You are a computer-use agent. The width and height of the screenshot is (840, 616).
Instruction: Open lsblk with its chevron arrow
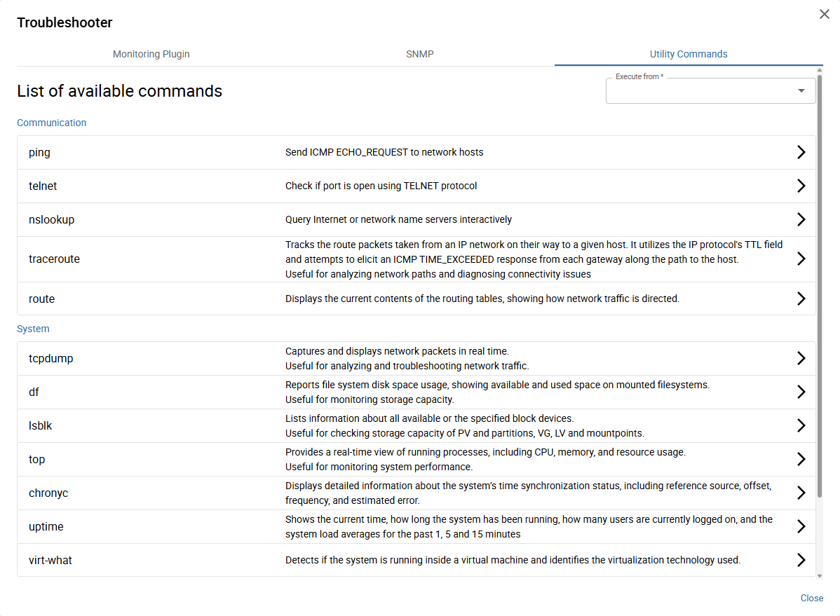click(801, 425)
